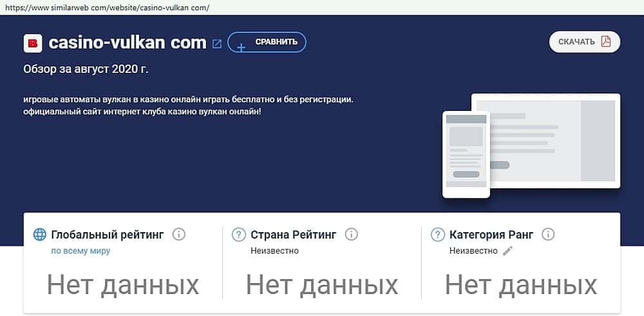Click the URL in the address bar

tap(107, 7)
